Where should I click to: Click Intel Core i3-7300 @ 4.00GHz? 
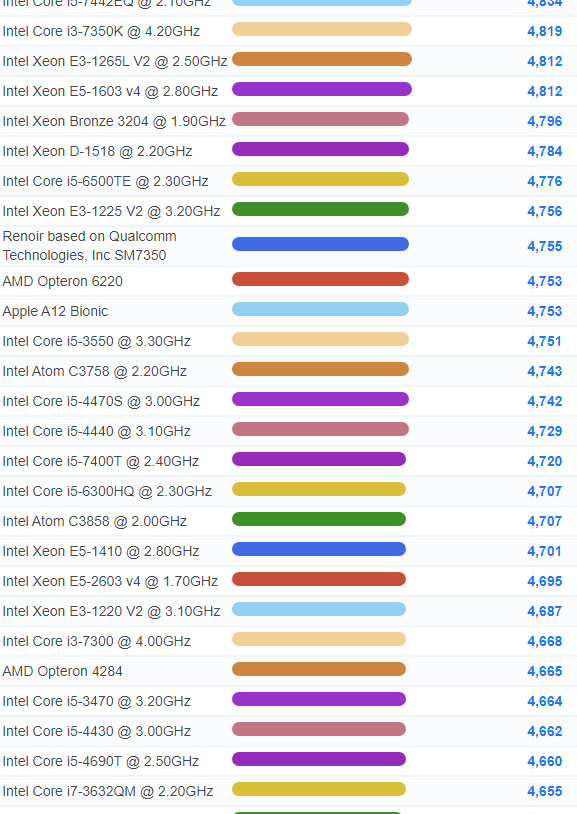[x=97, y=642]
